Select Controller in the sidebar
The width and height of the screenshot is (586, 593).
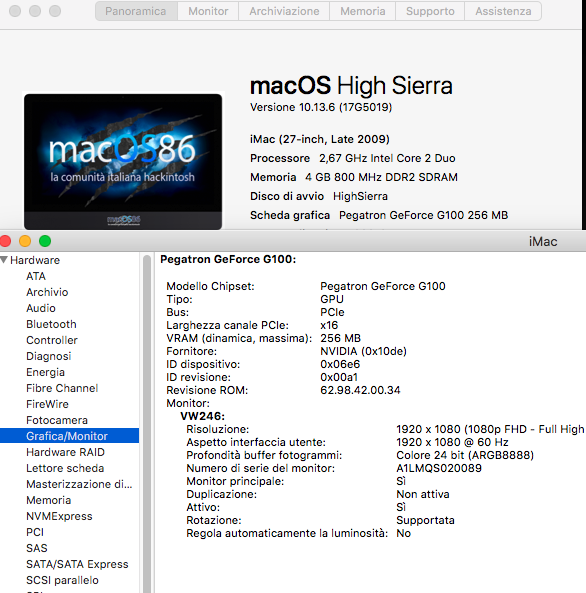tap(52, 340)
